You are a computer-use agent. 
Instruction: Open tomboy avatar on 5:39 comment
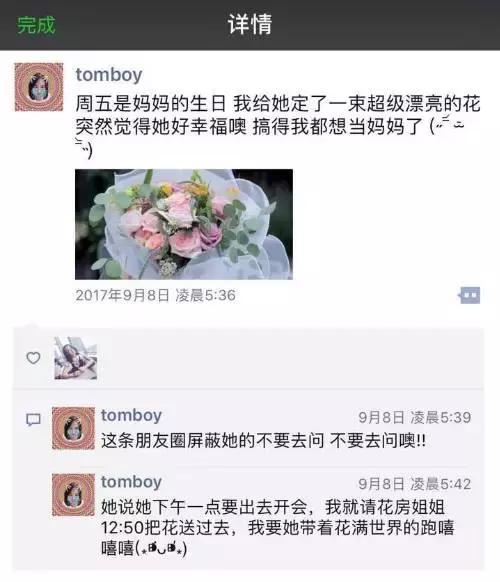[73, 428]
